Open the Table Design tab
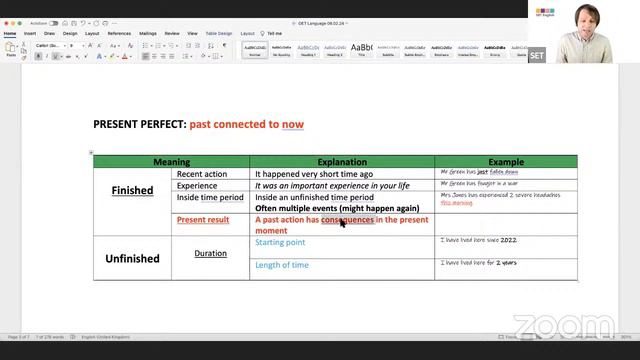 [x=219, y=33]
